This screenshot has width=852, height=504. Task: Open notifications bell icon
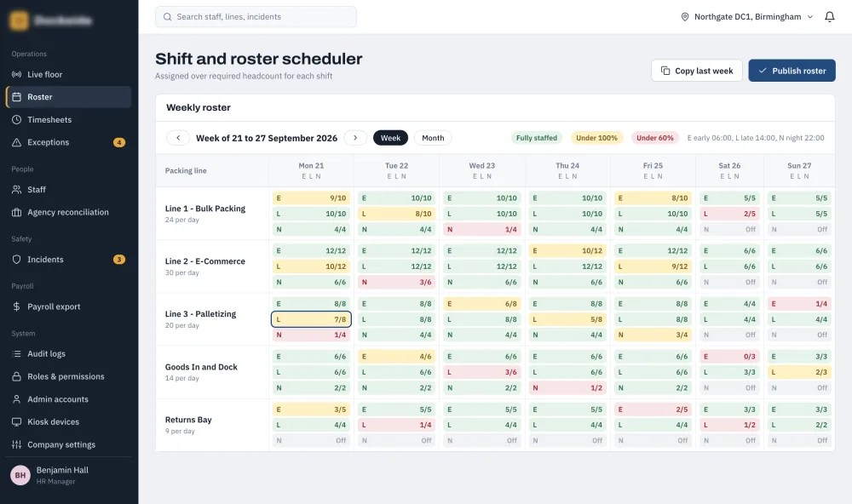pos(829,17)
